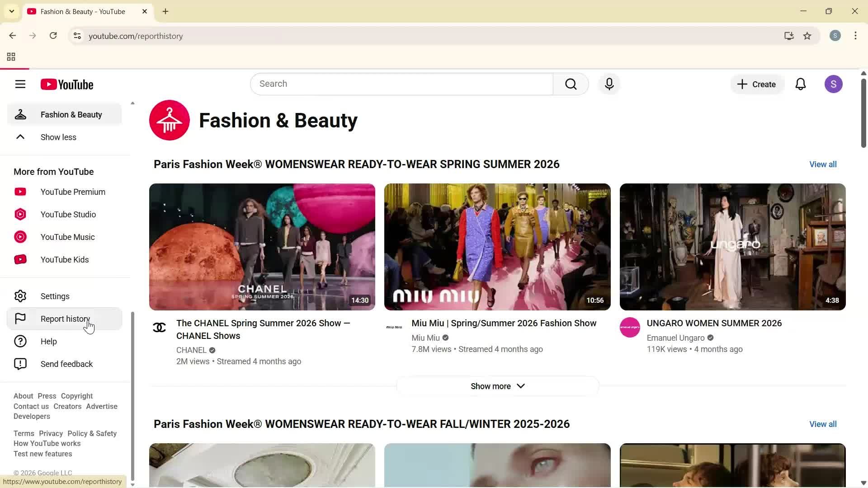Screen dimensions: 868x488
Task: Open notifications bell
Action: coord(801,84)
